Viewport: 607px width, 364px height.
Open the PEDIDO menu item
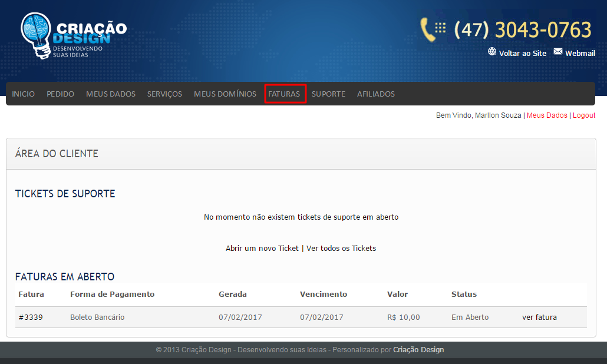point(60,94)
